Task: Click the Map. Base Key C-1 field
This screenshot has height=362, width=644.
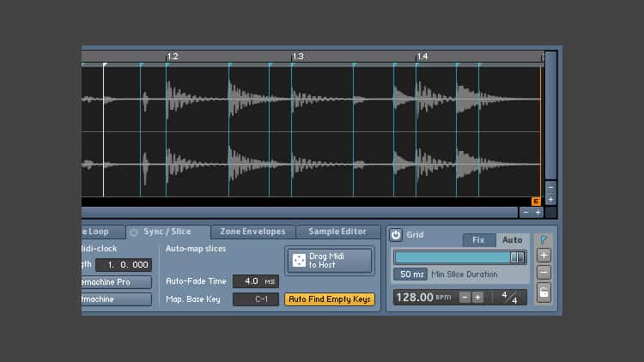Action: click(256, 299)
